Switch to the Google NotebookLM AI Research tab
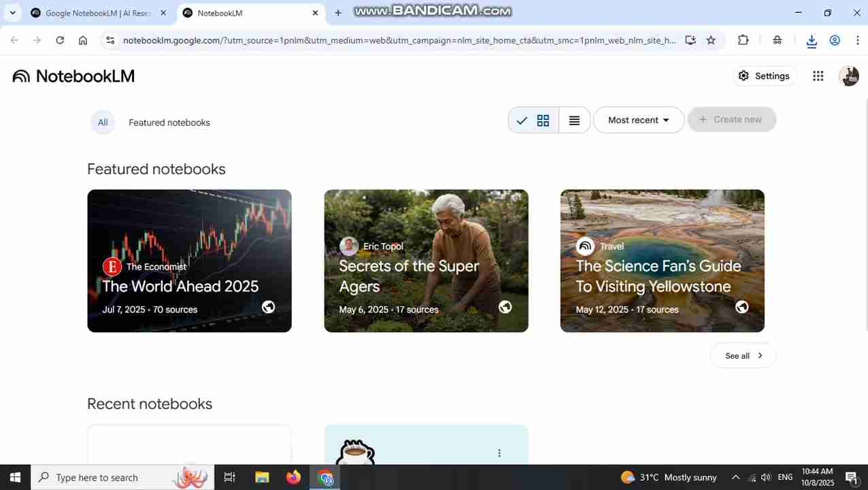Image resolution: width=868 pixels, height=490 pixels. 97,13
